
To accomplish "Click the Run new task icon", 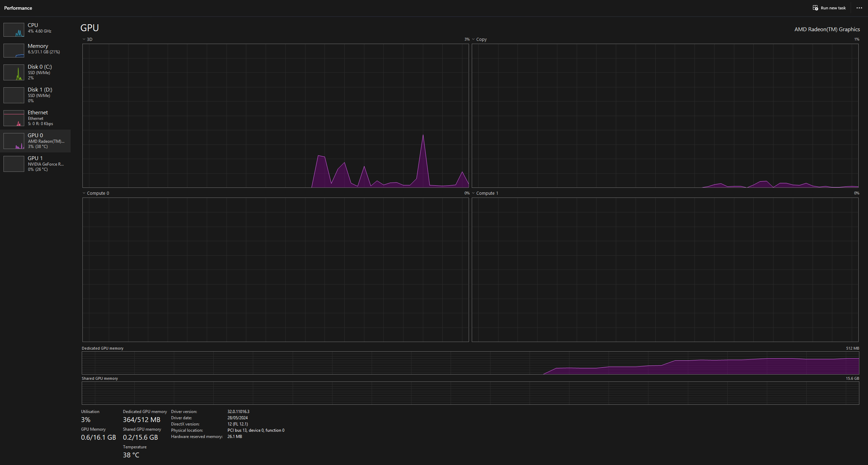I will click(815, 8).
